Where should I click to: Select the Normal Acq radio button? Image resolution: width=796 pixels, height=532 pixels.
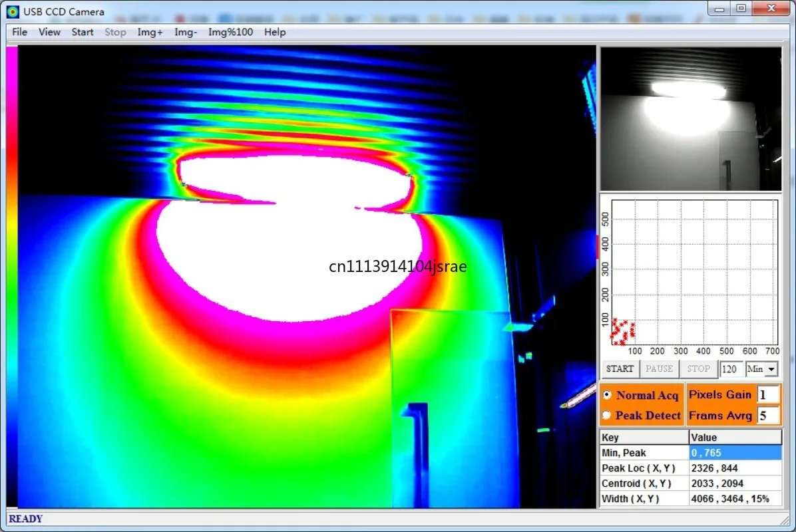pos(607,394)
